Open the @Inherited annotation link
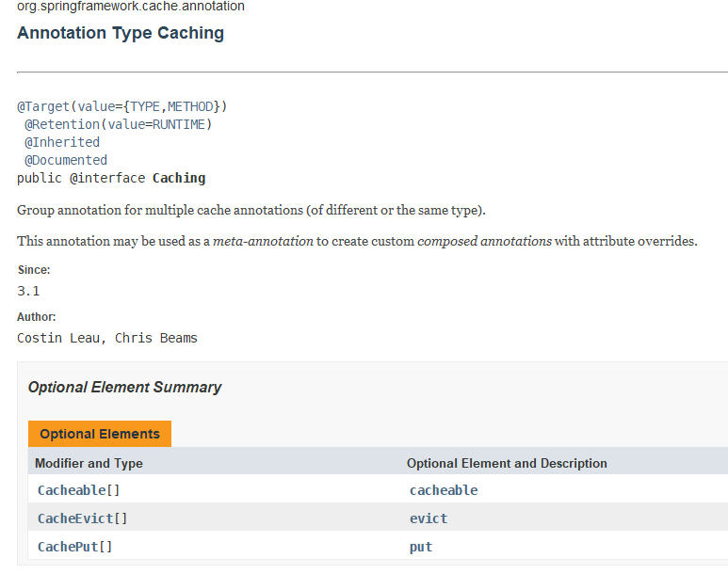Screen dimensions: 728x574 61,142
